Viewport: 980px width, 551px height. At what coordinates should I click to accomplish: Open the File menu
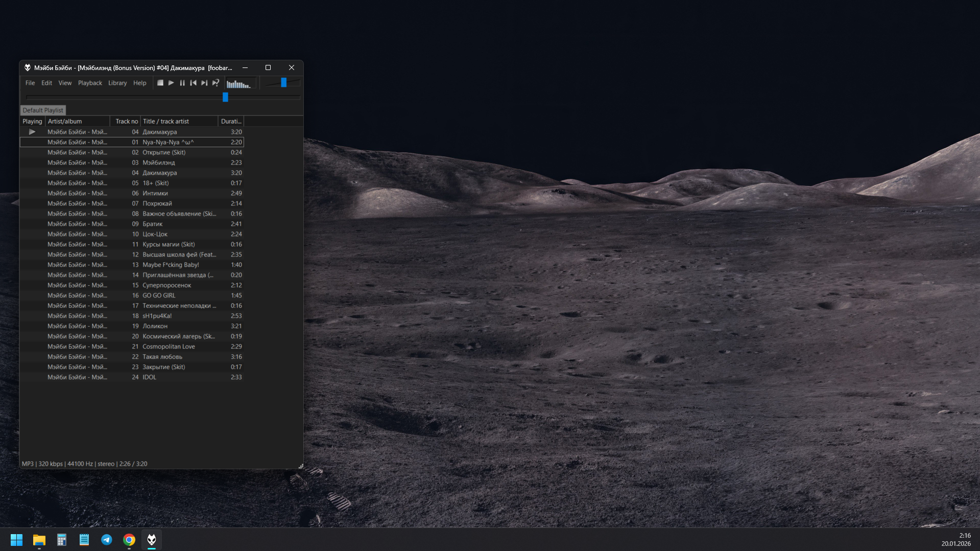pyautogui.click(x=30, y=83)
